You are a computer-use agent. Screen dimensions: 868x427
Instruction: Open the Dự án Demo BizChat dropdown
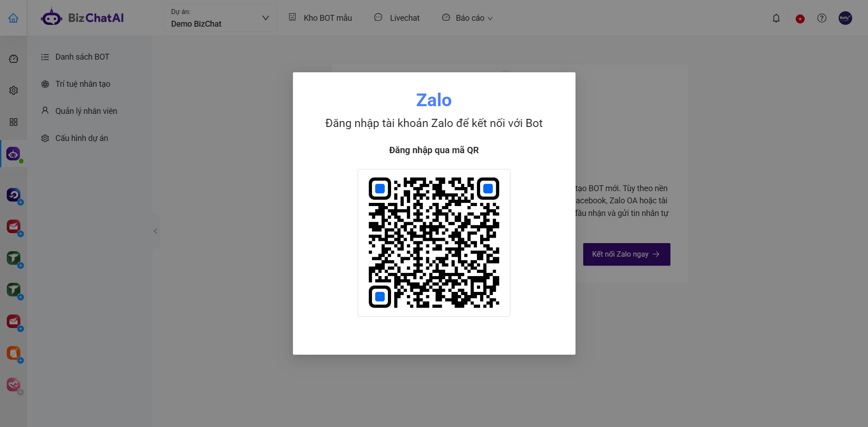tap(220, 18)
